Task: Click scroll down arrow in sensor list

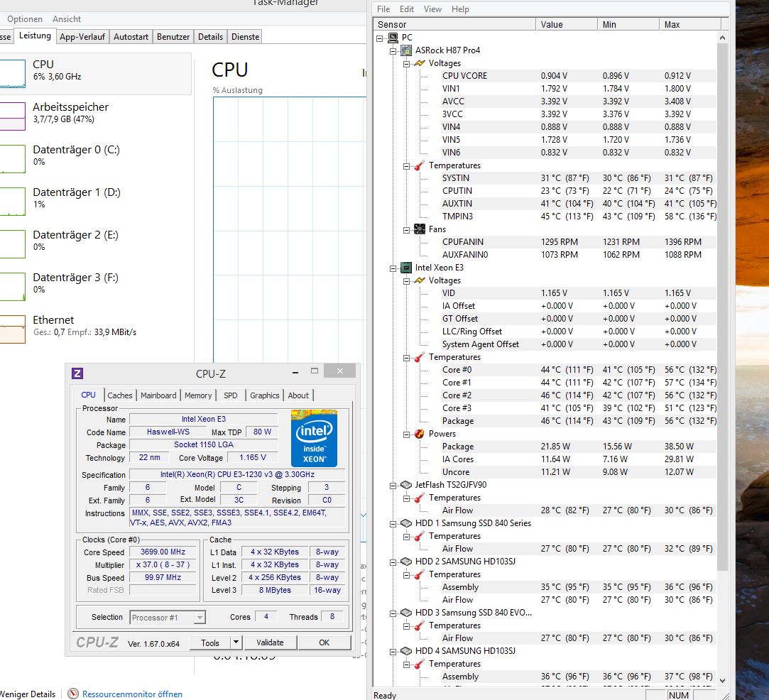Action: (x=722, y=680)
